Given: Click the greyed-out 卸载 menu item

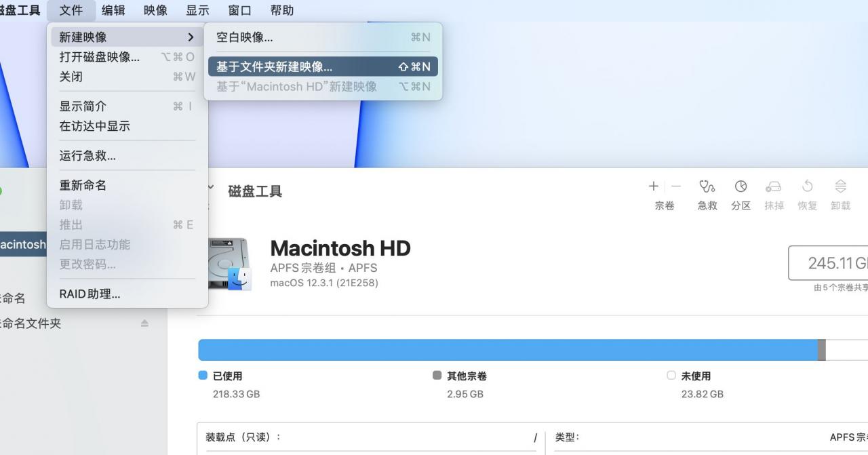Looking at the screenshot, I should coord(127,205).
